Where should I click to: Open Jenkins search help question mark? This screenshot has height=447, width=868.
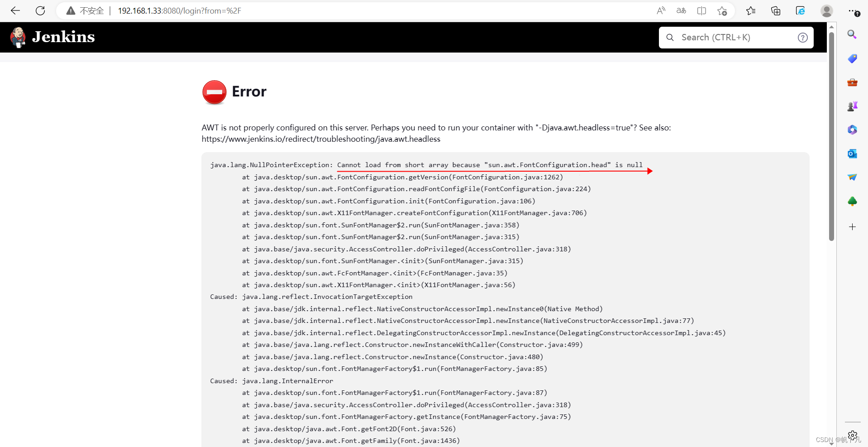(803, 38)
